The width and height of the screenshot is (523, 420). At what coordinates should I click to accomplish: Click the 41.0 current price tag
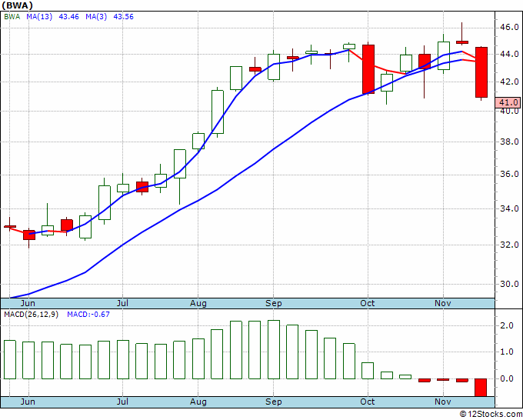pos(508,102)
